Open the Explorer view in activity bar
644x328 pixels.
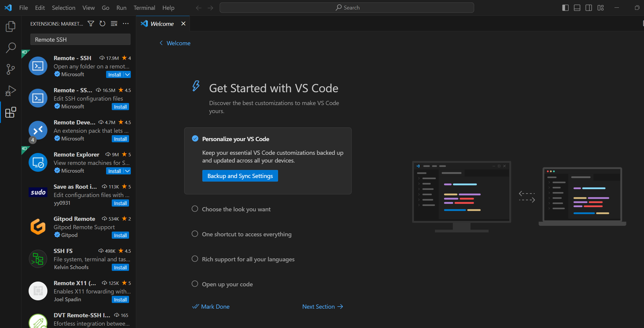11,26
